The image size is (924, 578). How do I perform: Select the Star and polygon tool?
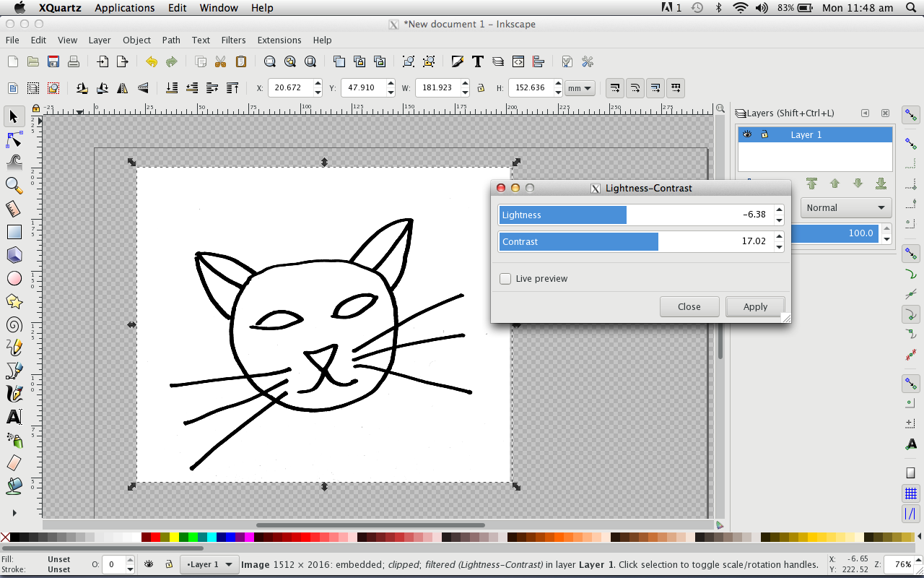14,301
